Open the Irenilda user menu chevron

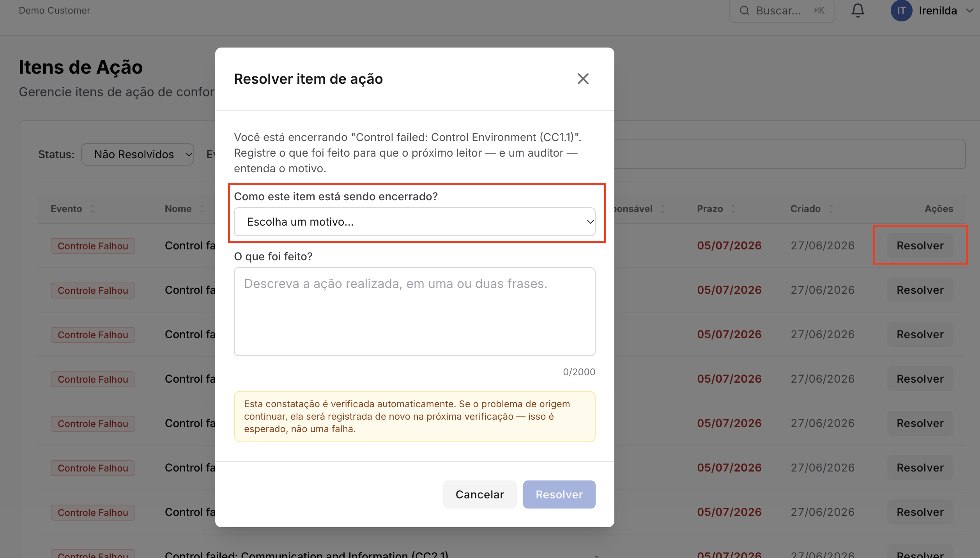[969, 11]
